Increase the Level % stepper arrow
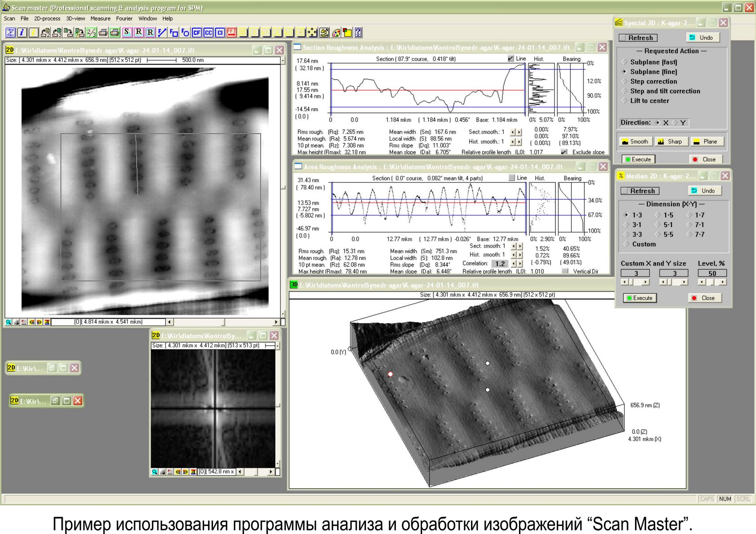This screenshot has height=534, width=756. click(x=723, y=282)
